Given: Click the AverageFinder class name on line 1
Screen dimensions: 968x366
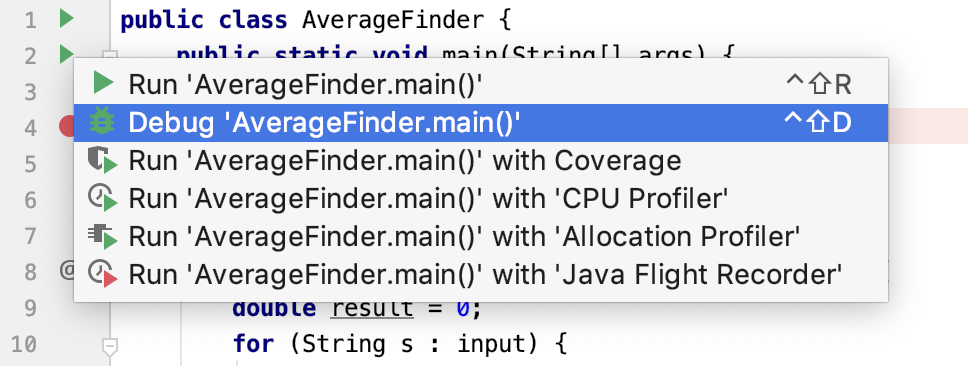Looking at the screenshot, I should 393,20.
